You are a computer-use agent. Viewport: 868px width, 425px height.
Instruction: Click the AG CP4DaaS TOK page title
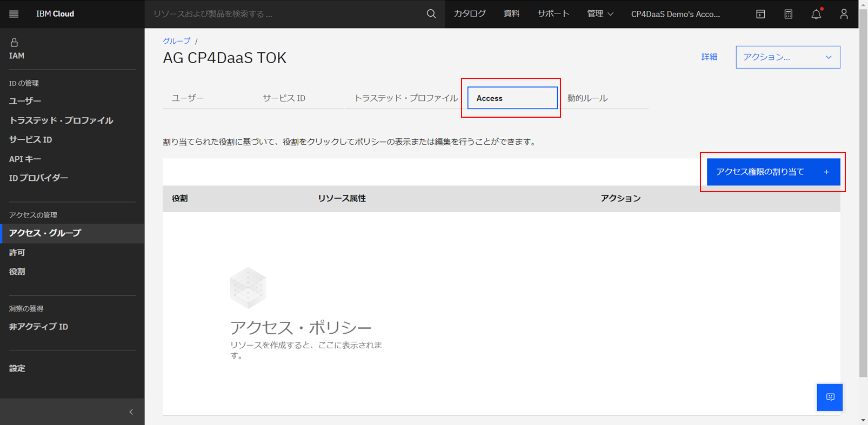tap(224, 58)
